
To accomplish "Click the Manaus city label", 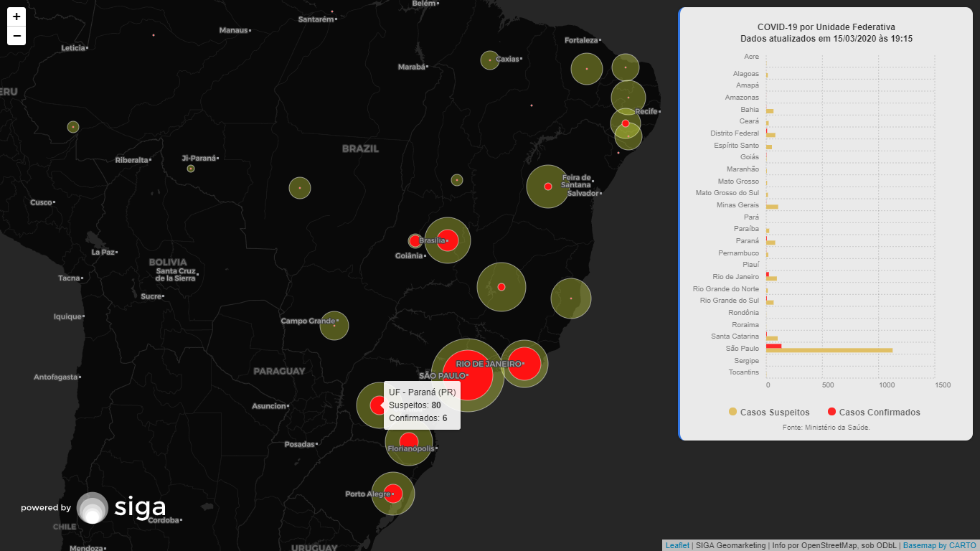I will pyautogui.click(x=232, y=30).
